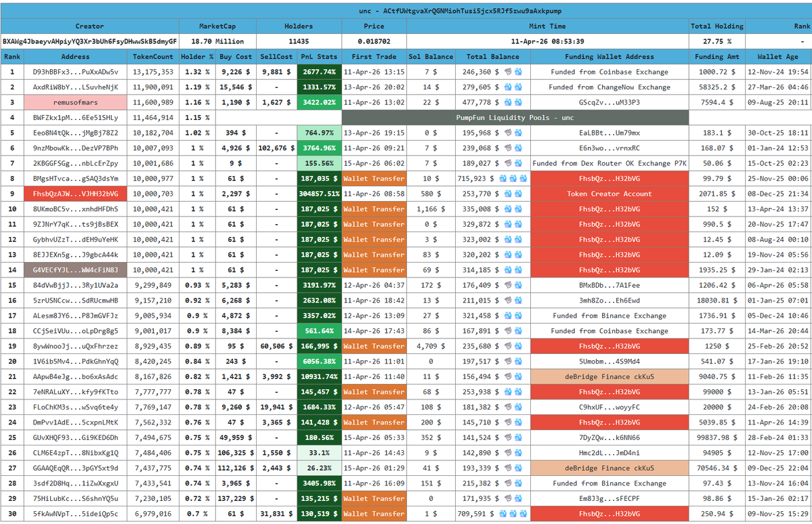Click the shark icon beside 141,524 $ balance

(x=508, y=437)
